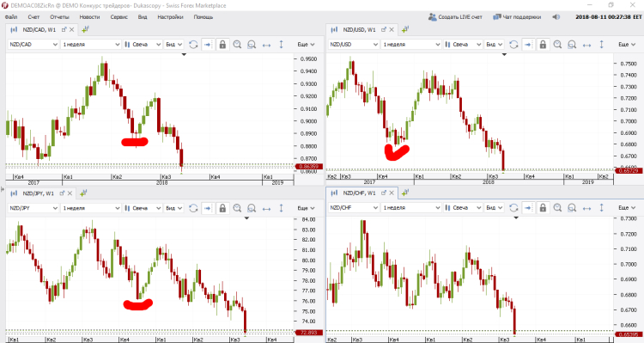The height and width of the screenshot is (343, 644).
Task: Refresh the NZD/CAD chart data
Action: pyautogui.click(x=193, y=45)
